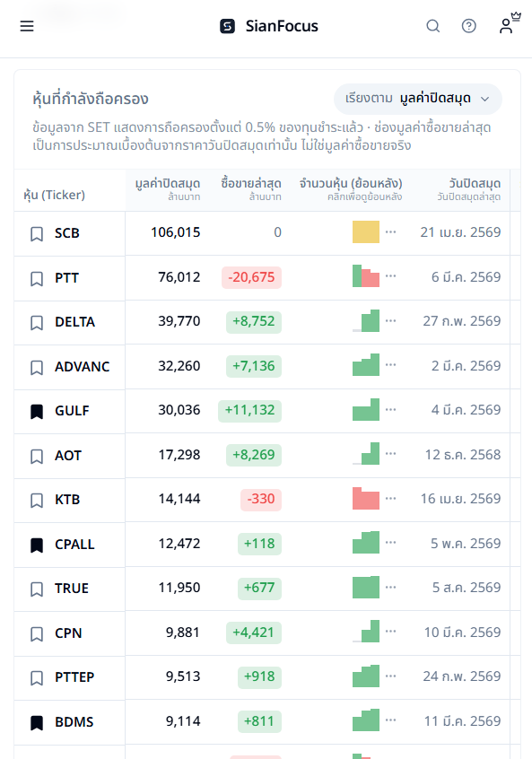Open the CPALL ticker link
This screenshot has height=759, width=532.
click(74, 545)
